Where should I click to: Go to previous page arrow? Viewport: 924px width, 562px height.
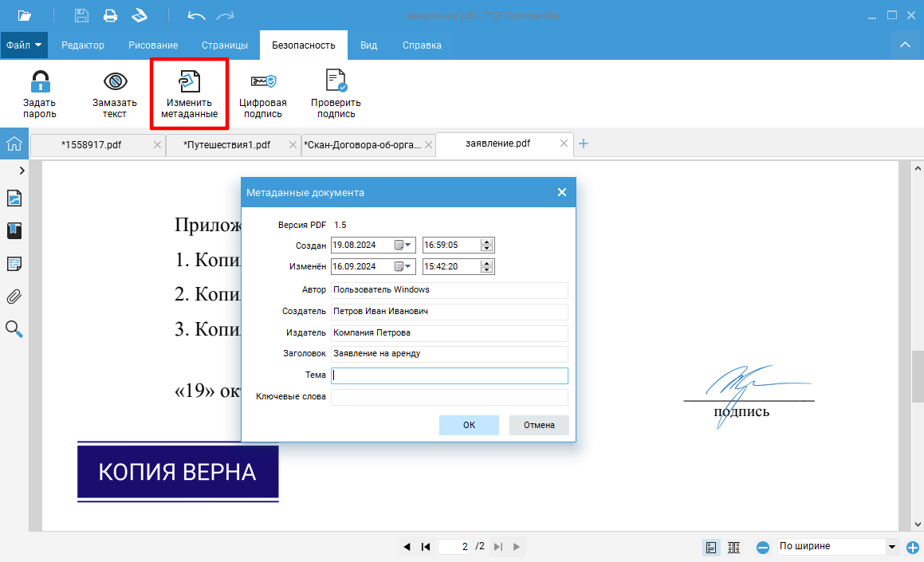(x=407, y=547)
